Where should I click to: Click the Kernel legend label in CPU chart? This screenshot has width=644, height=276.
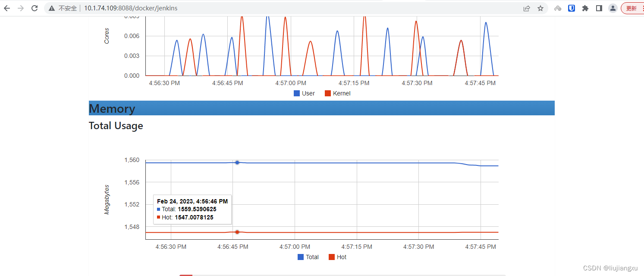pos(342,93)
